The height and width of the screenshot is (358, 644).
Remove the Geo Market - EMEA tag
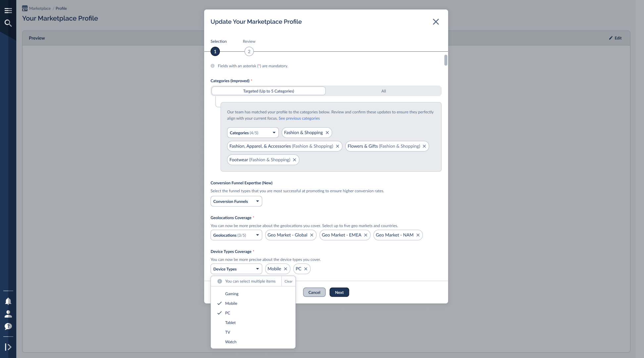coord(366,235)
